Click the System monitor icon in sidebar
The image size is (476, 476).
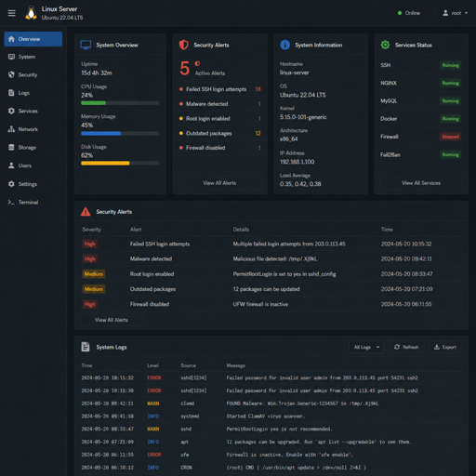[x=11, y=57]
